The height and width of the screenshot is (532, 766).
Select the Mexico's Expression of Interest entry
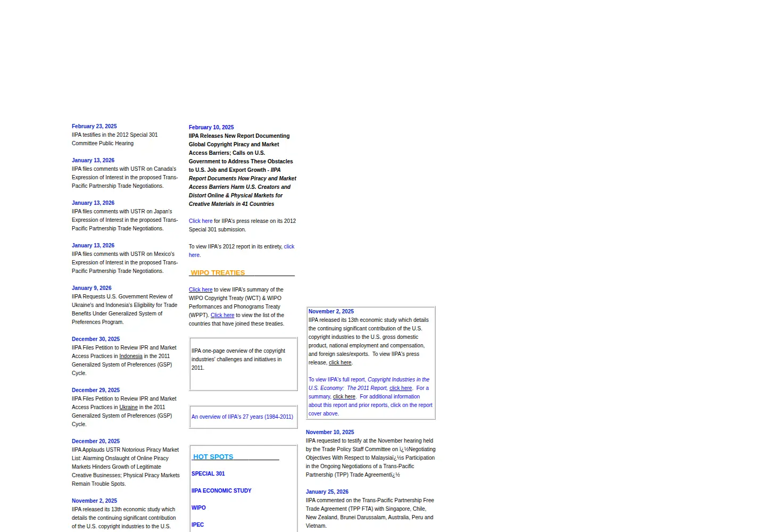[x=125, y=262]
